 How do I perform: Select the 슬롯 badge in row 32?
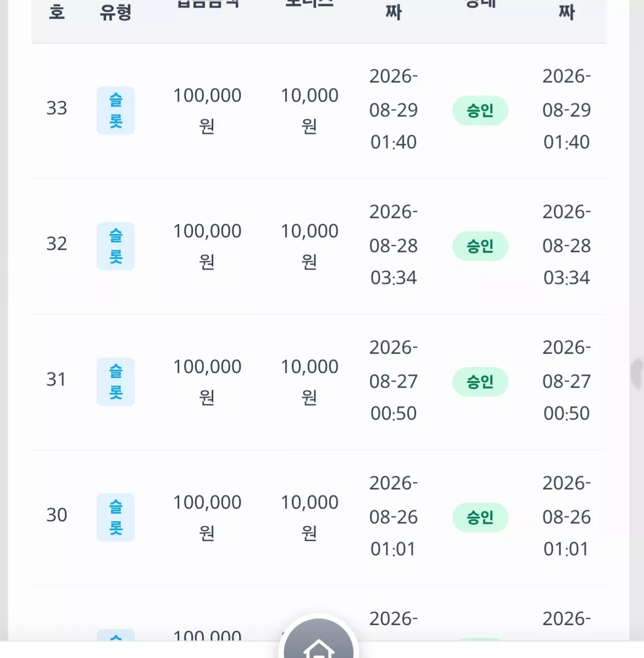click(x=115, y=246)
